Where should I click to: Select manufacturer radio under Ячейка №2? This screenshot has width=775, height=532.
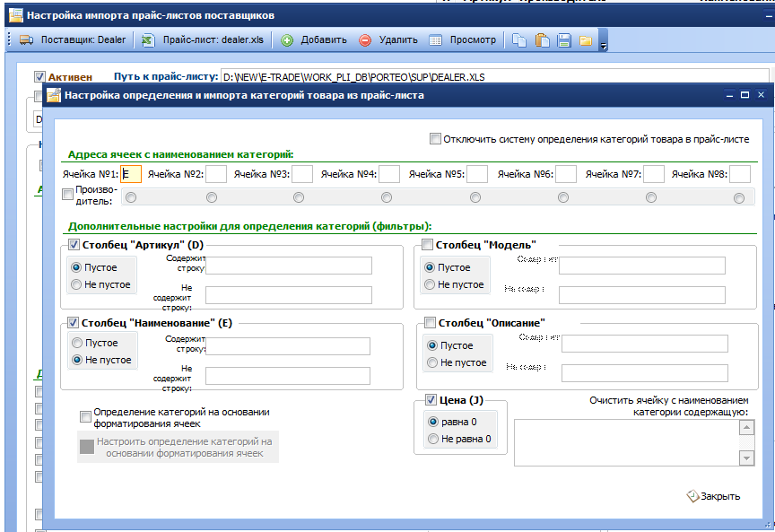(x=212, y=197)
